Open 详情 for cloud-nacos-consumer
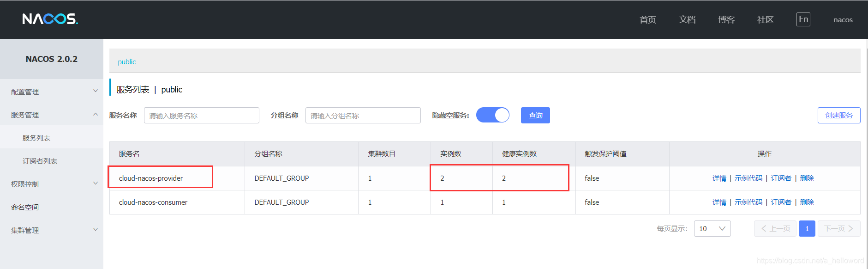 (x=719, y=202)
